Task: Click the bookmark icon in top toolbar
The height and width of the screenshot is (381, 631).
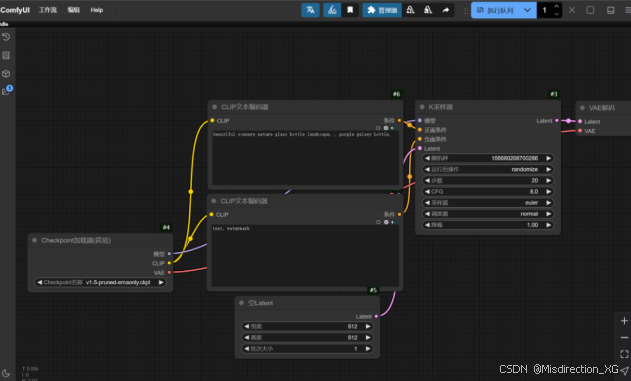Action: point(350,10)
